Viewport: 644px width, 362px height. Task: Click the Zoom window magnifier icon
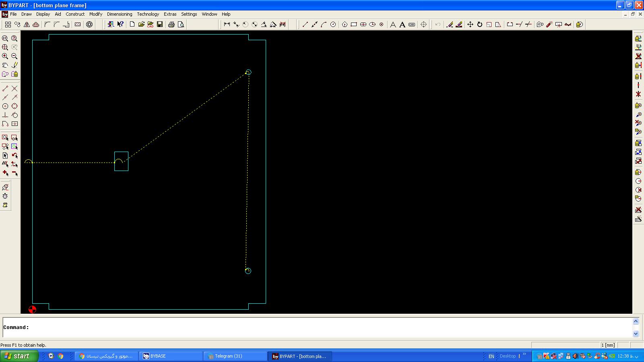(5, 38)
